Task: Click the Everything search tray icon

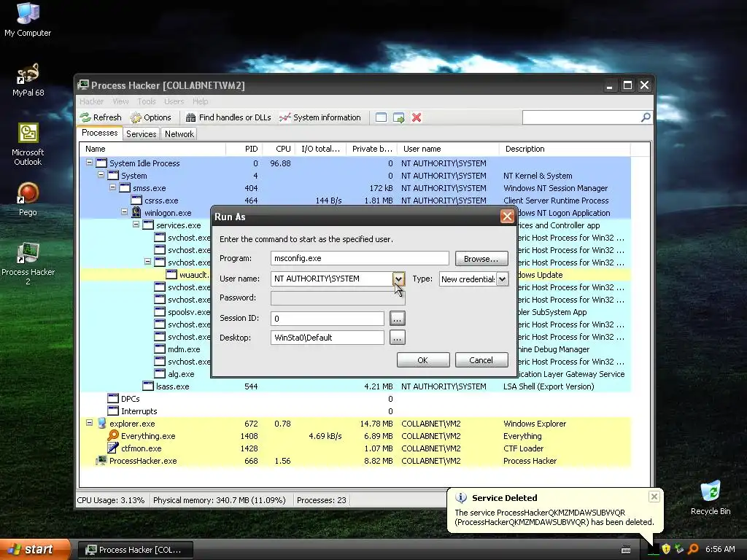Action: [693, 549]
